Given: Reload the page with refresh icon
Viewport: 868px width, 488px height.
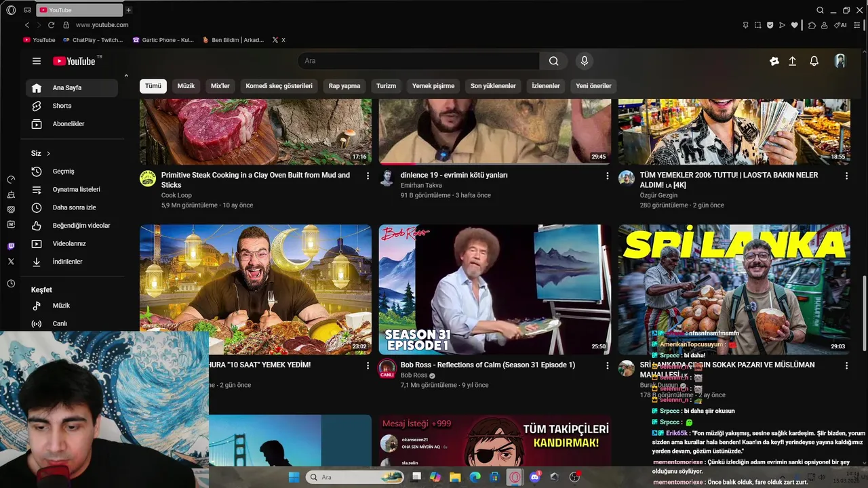Looking at the screenshot, I should tap(51, 25).
